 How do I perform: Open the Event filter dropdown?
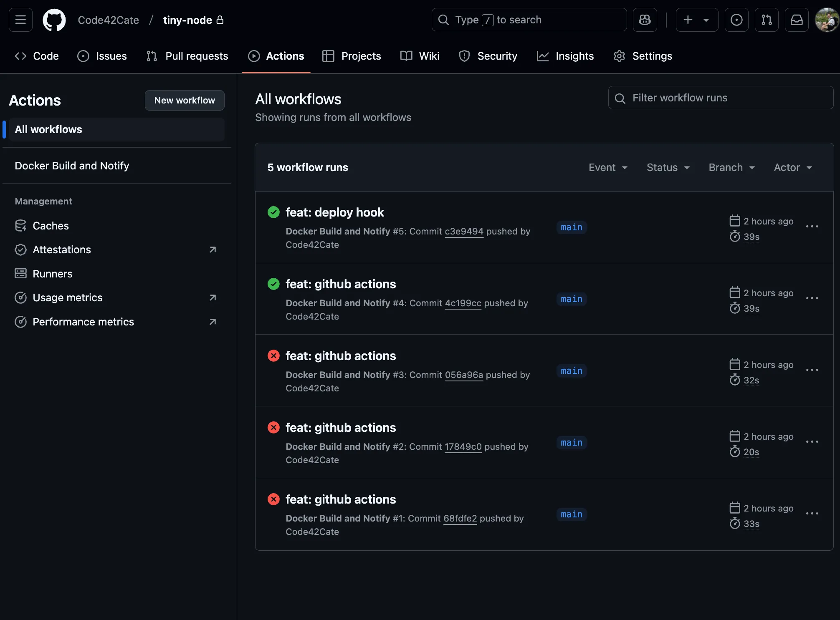tap(608, 167)
